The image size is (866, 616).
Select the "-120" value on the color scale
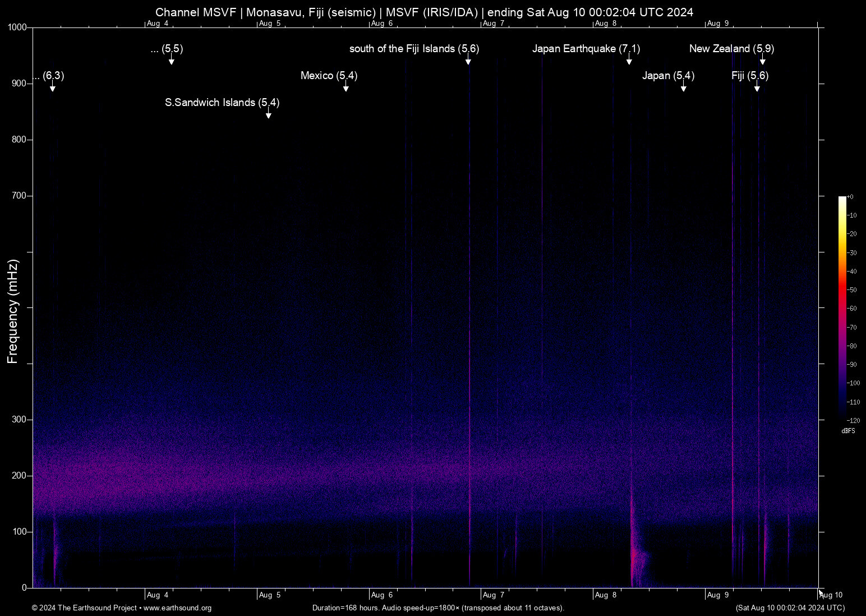coord(853,421)
